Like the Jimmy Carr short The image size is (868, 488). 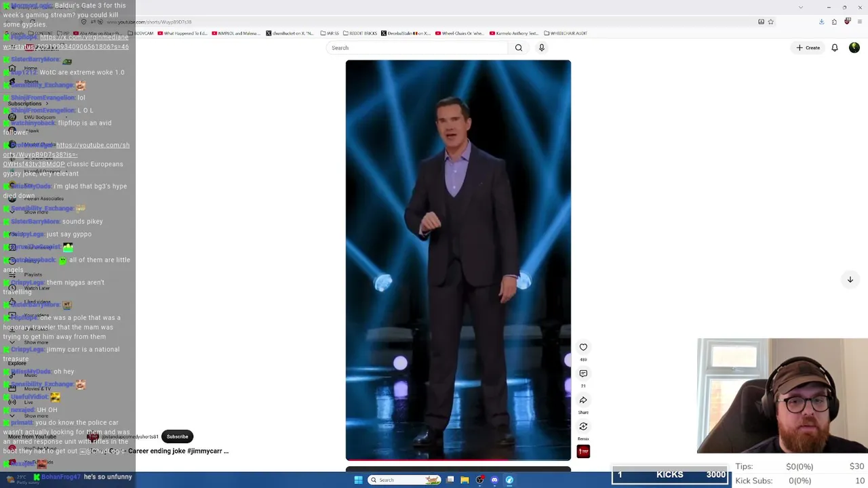pos(583,347)
